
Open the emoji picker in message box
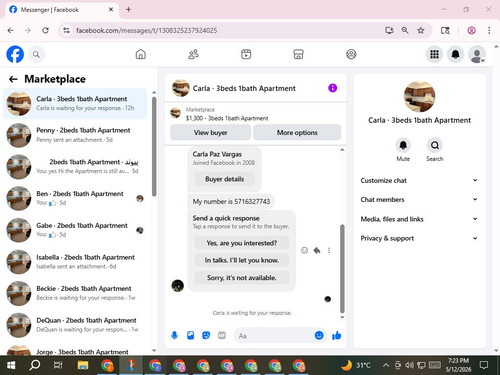tap(319, 335)
